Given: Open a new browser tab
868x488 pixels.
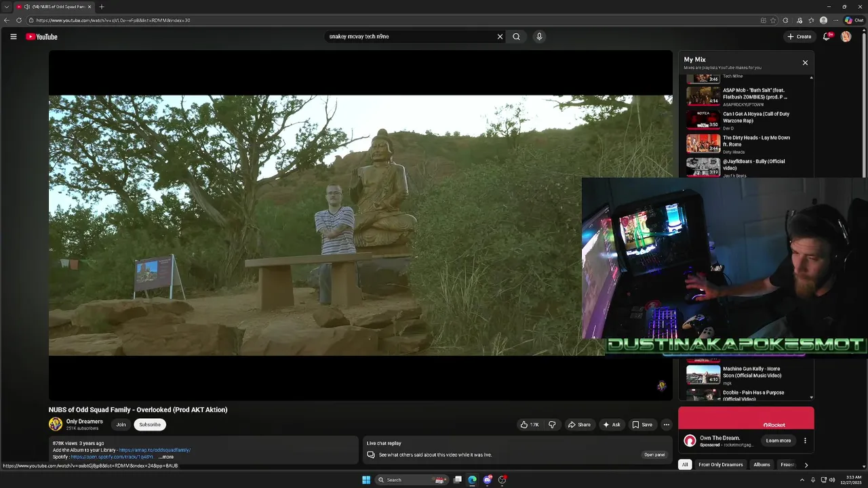Looking at the screenshot, I should click(x=102, y=7).
